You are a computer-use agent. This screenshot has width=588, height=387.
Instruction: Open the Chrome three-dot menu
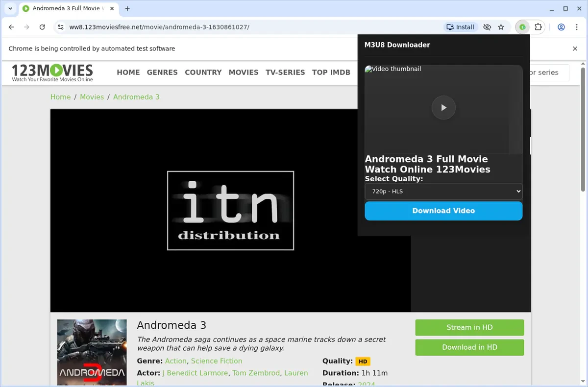[577, 27]
